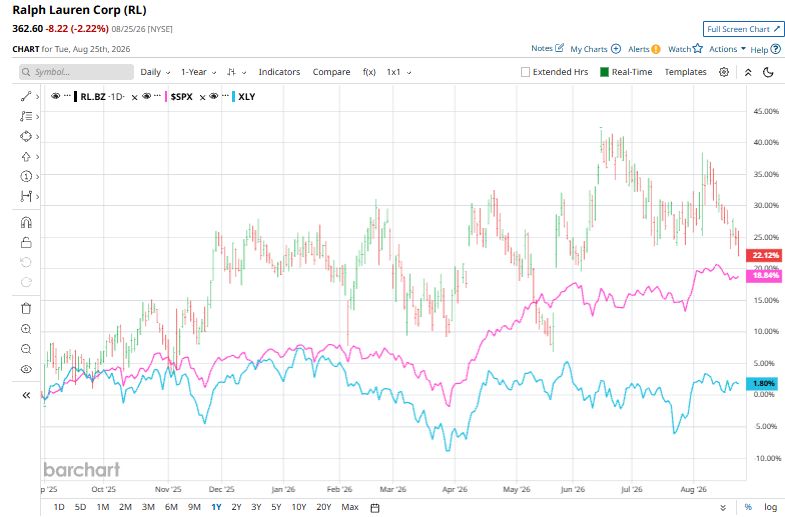The width and height of the screenshot is (785, 517).
Task: Open the numbered label tool
Action: [26, 176]
